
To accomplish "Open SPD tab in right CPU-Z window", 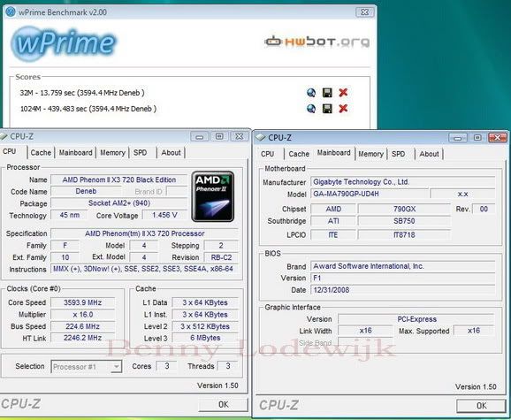I will (x=398, y=154).
